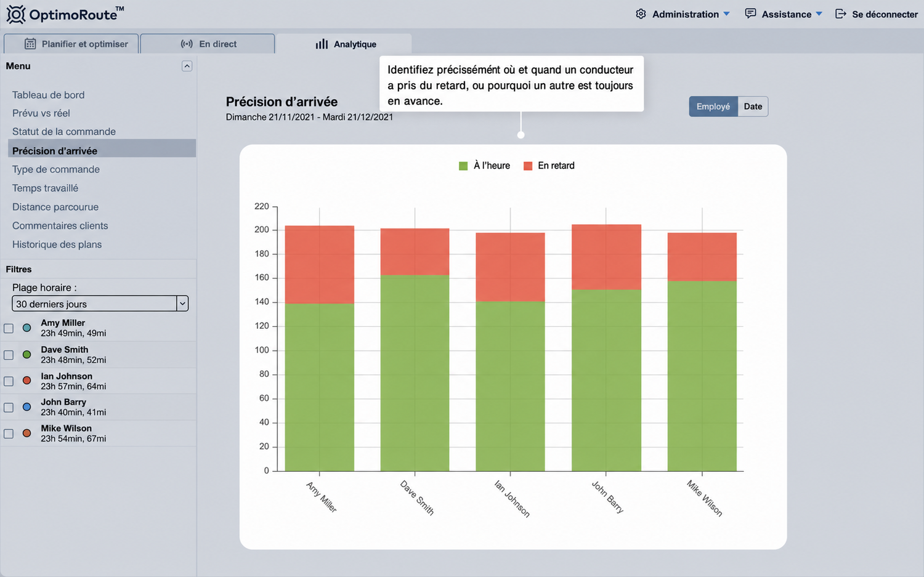The height and width of the screenshot is (577, 924).
Task: Open Commentaires clients report
Action: 60,225
